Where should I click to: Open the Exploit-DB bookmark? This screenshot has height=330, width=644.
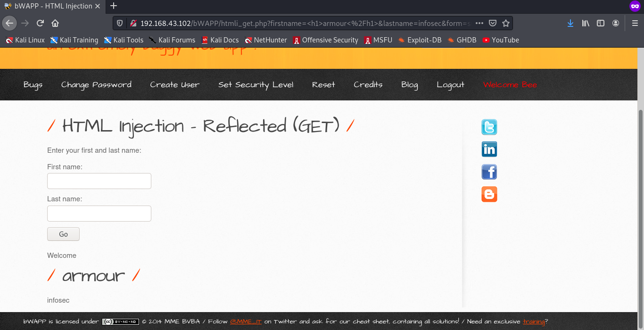pyautogui.click(x=420, y=40)
